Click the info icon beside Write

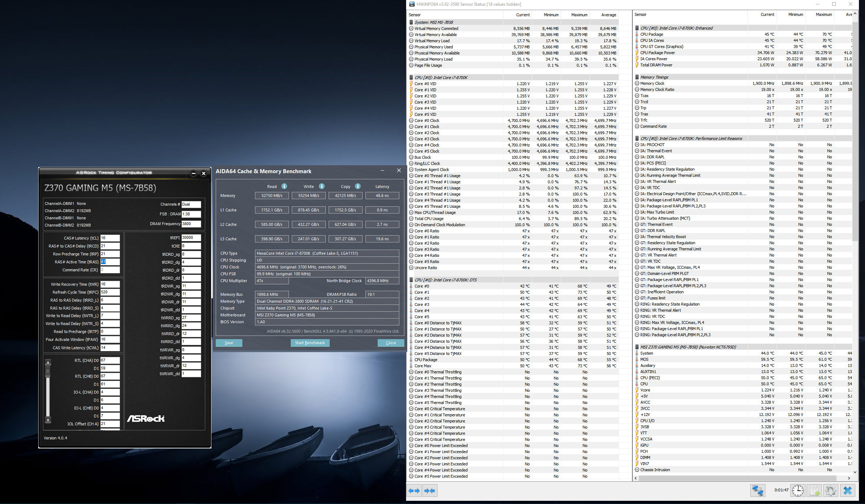[x=322, y=186]
